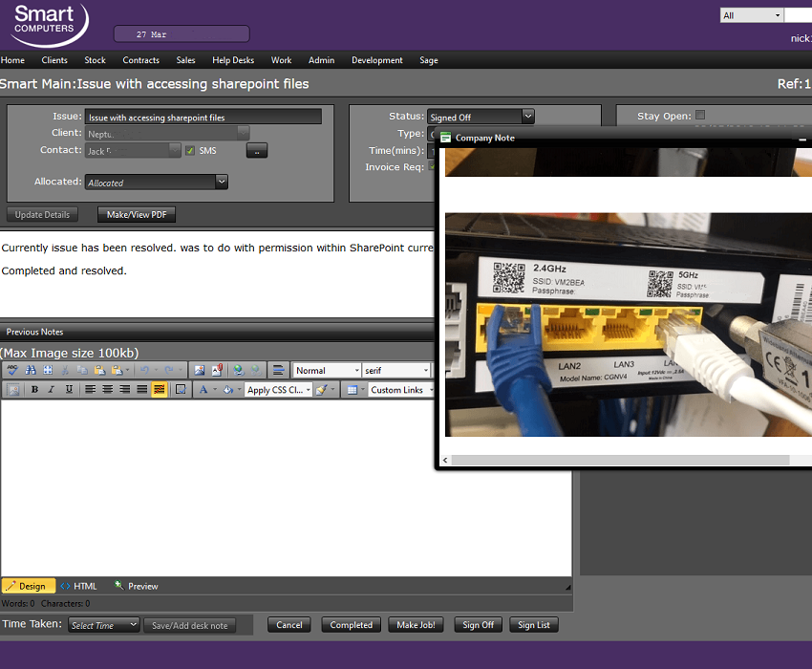This screenshot has width=812, height=669.
Task: Open the Time Taken select dropdown
Action: pos(105,625)
